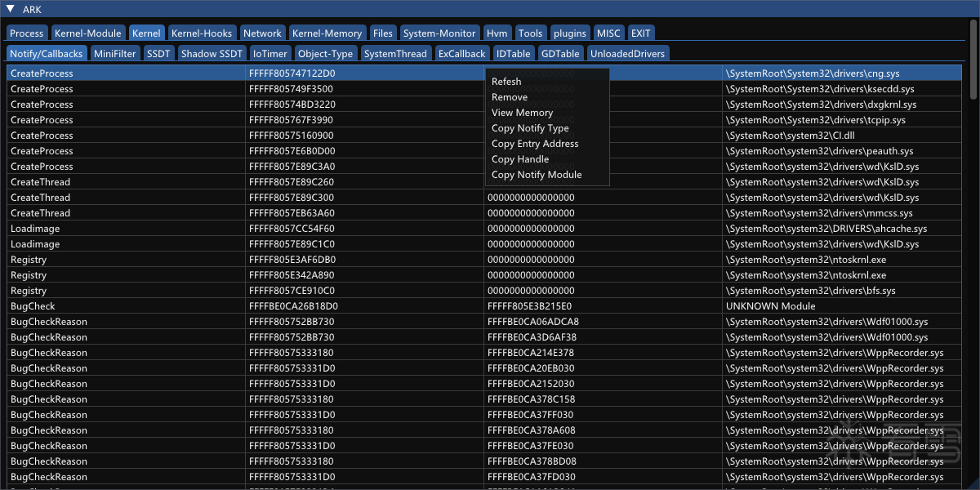Select the row with ksecdd.sys

484,89
